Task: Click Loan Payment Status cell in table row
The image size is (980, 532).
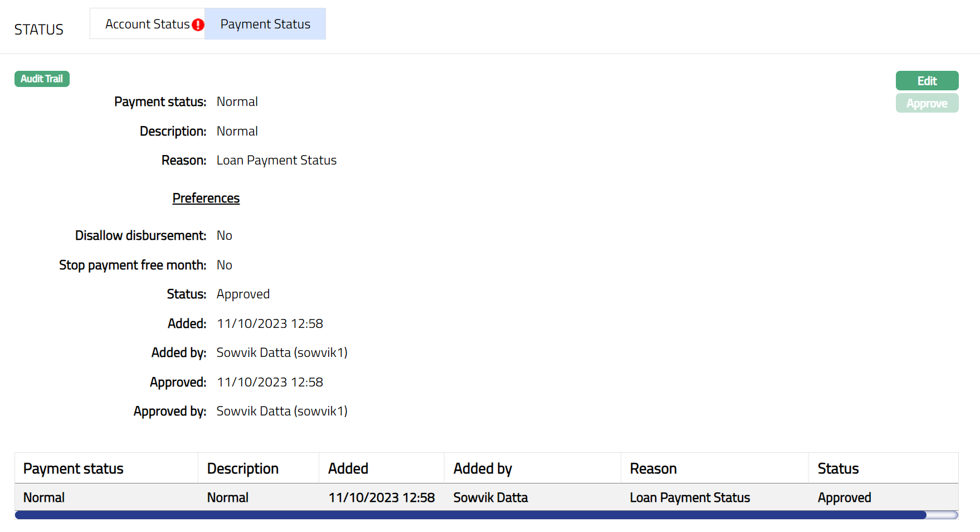Action: click(x=690, y=497)
